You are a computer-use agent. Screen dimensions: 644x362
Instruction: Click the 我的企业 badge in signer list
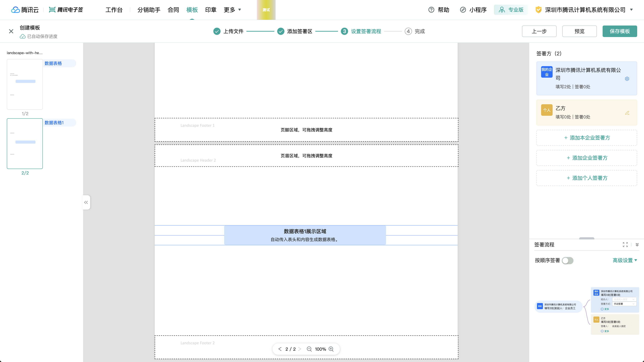(x=547, y=72)
